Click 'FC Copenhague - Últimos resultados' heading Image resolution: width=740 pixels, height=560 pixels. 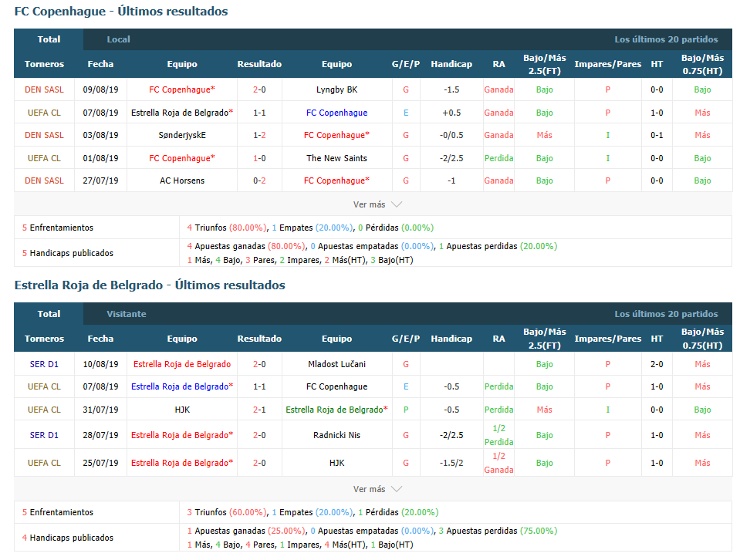121,12
